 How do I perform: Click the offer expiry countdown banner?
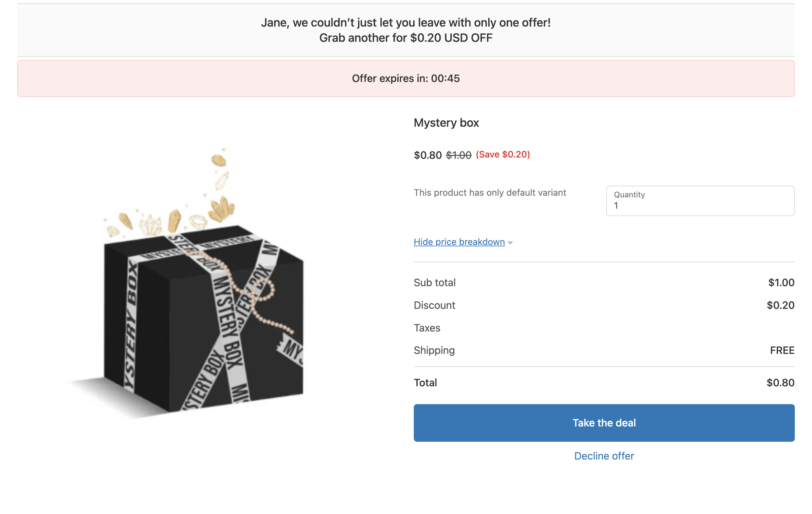click(406, 78)
